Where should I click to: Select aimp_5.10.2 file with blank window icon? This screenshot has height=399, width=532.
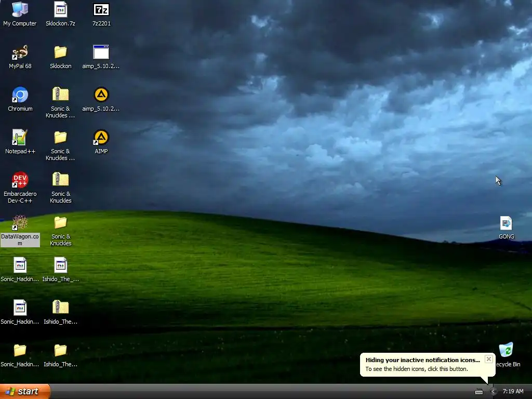pos(101,56)
